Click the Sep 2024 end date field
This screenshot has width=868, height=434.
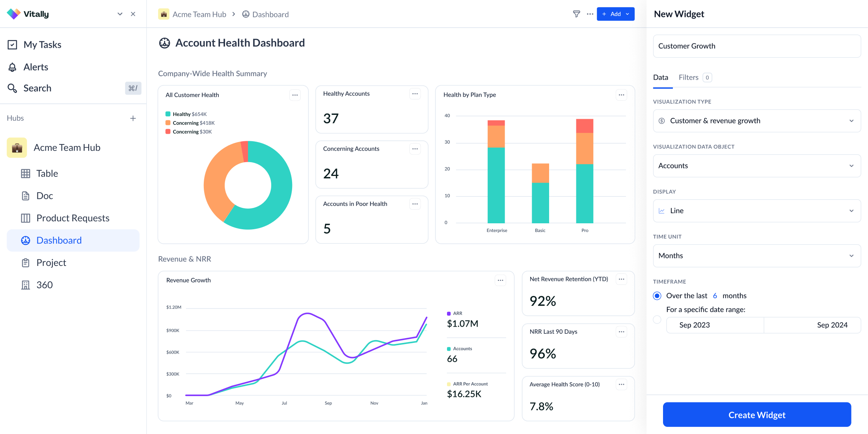point(812,325)
